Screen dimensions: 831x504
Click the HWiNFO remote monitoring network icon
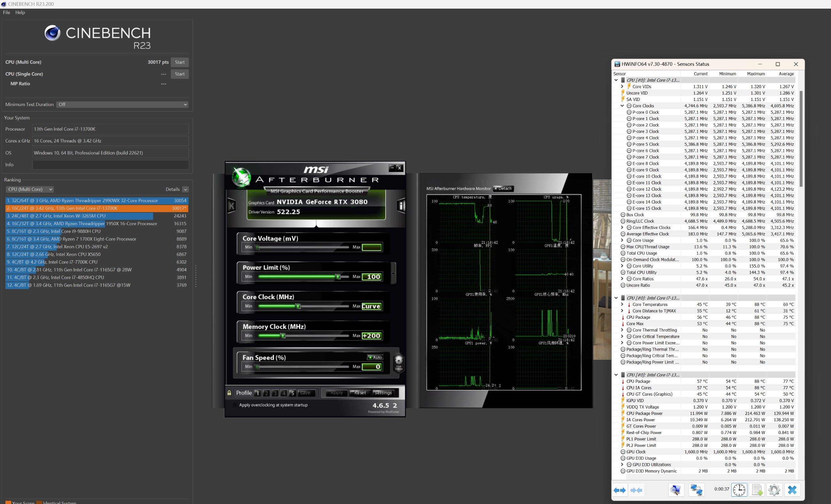pyautogui.click(x=696, y=490)
